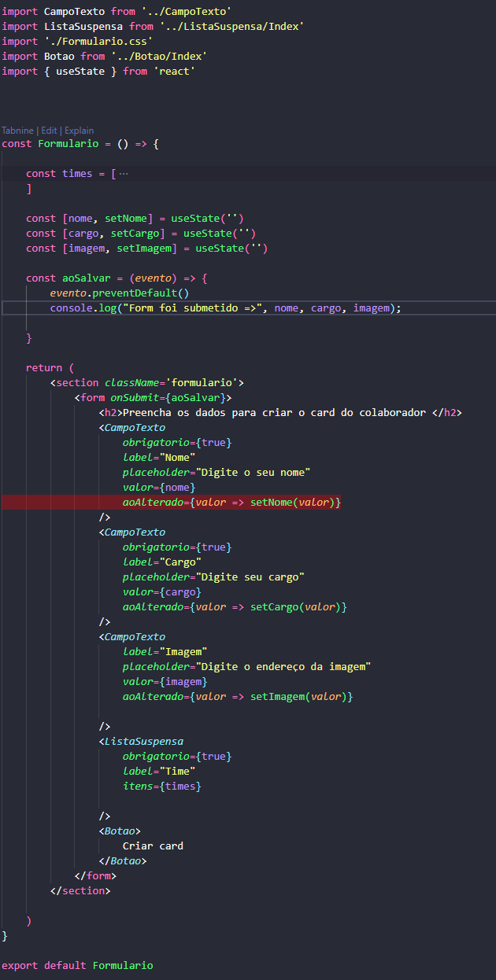Click setNome(valor) on the highlighted line

[x=292, y=503]
